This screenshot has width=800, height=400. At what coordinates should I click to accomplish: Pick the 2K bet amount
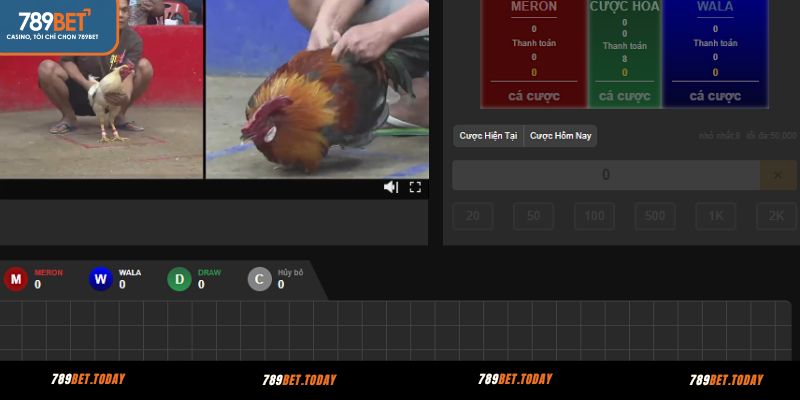(x=776, y=216)
